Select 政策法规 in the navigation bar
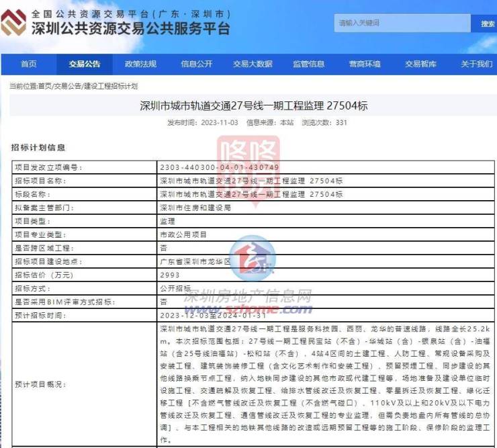This screenshot has width=497, height=448. coord(140,64)
